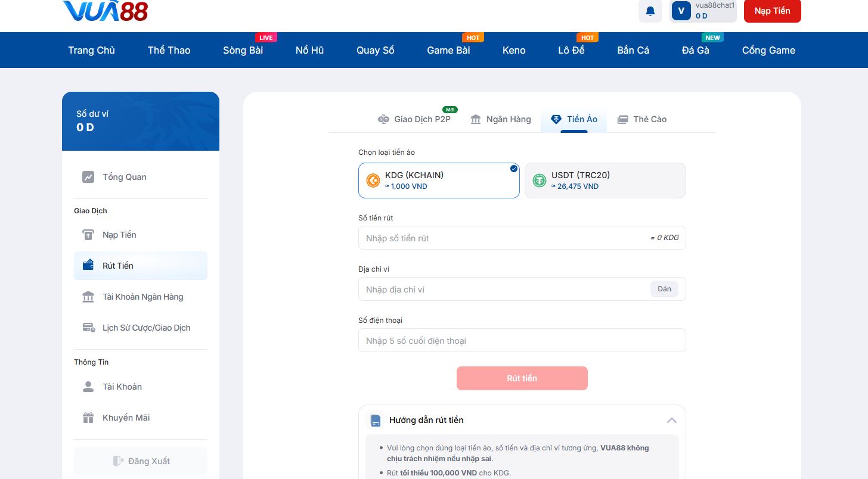Click the notification bell icon
This screenshot has height=479, width=868.
click(x=650, y=11)
